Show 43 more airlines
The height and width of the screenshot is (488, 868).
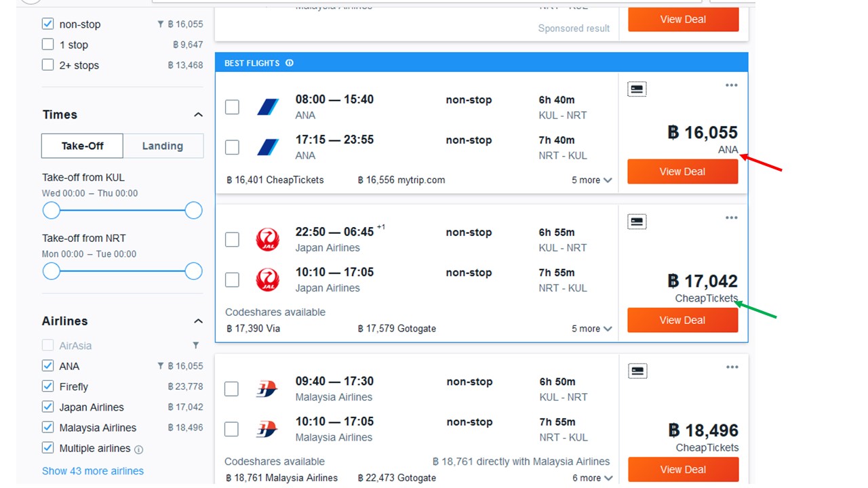tap(93, 471)
